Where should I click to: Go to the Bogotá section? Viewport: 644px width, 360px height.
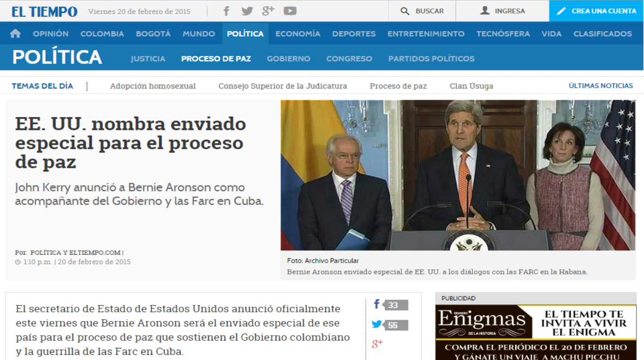pyautogui.click(x=153, y=34)
